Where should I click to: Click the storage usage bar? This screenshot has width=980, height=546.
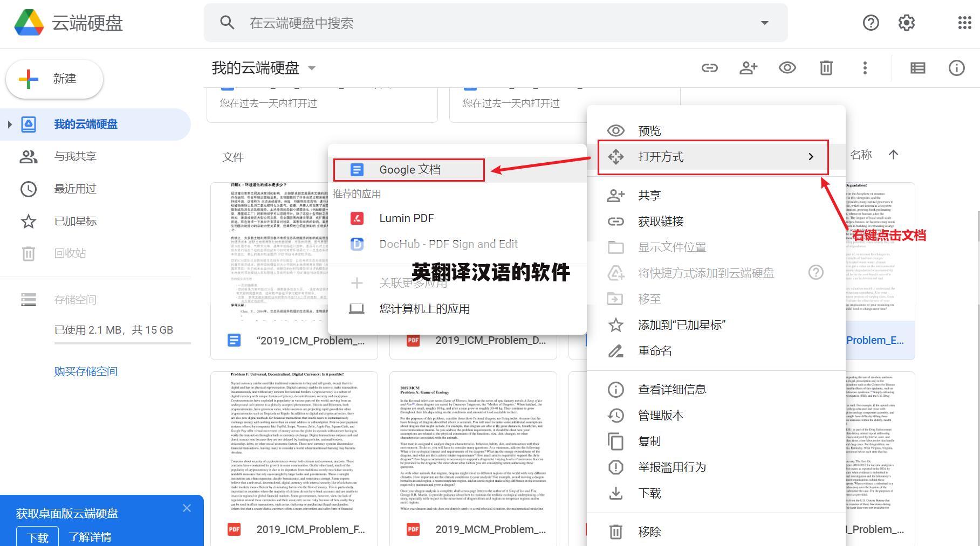coord(122,343)
